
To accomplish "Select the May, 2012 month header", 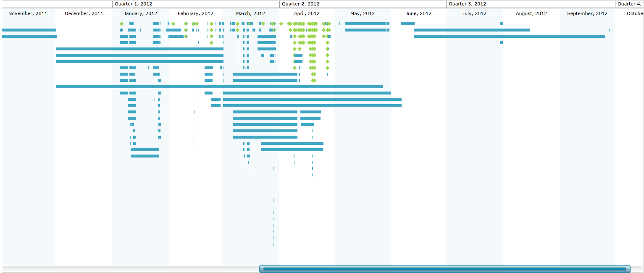I will [363, 13].
